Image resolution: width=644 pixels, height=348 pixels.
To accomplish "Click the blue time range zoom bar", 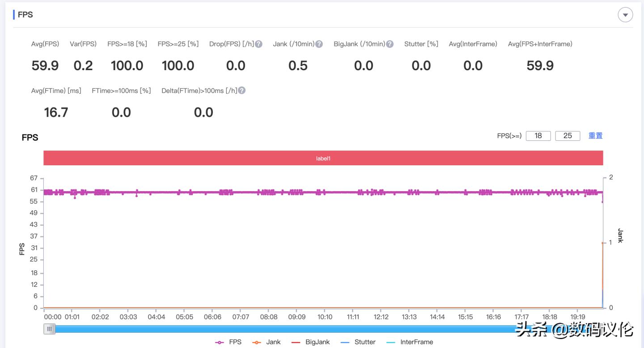I will click(286, 329).
